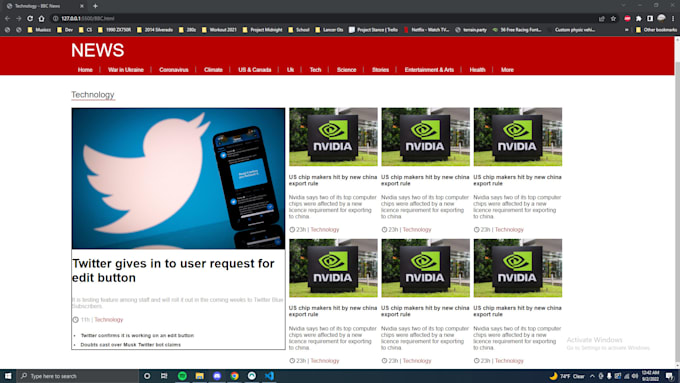Click the Twitter bird article image
The height and width of the screenshot is (383, 680).
click(x=178, y=178)
